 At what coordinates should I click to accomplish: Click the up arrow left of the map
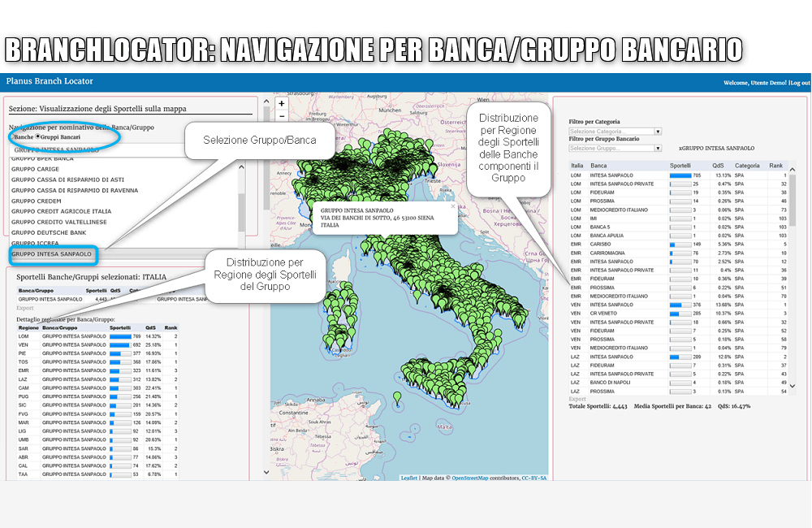(266, 102)
